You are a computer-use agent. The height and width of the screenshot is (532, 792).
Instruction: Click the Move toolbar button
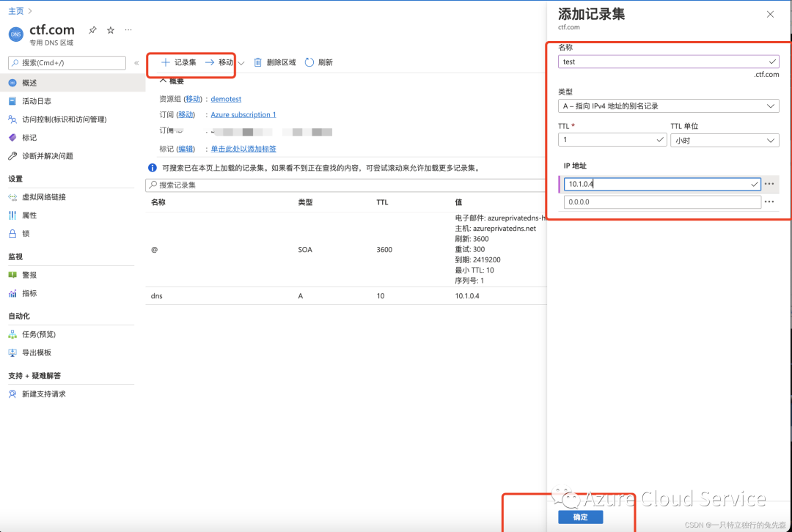[x=219, y=62]
